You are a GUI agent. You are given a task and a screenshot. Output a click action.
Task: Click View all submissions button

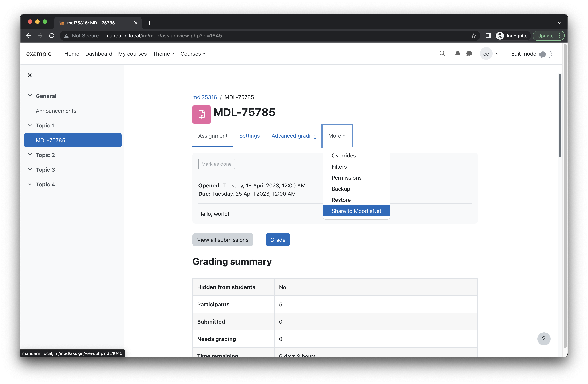tap(223, 240)
